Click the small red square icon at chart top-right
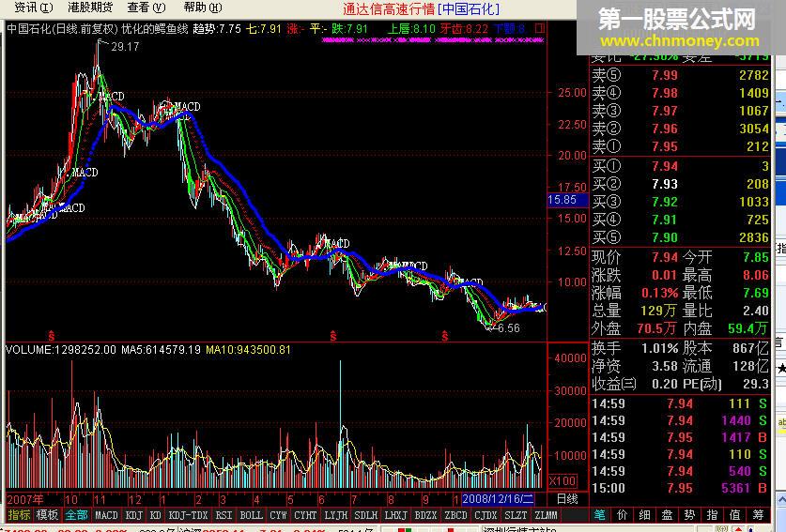 pos(539,28)
